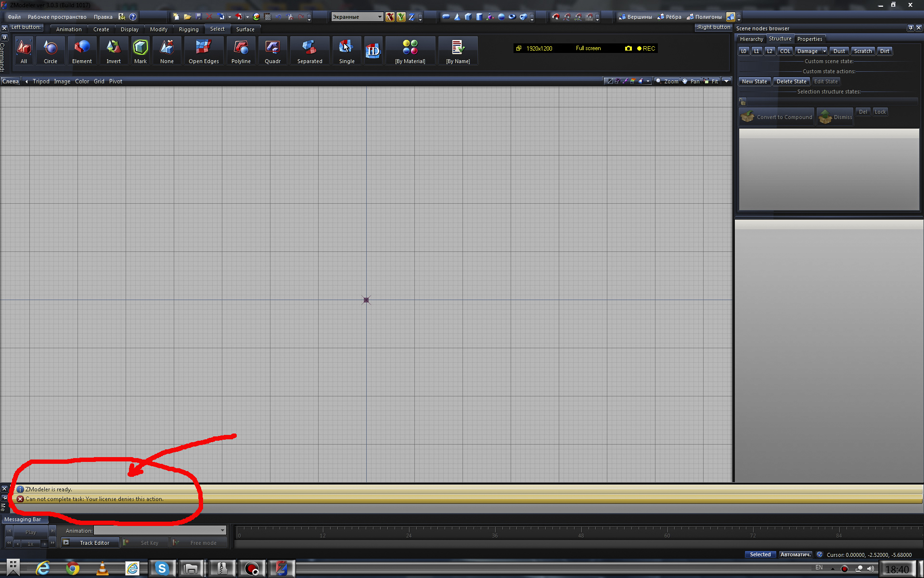
Task: Open the Экранные coordinate system dropdown
Action: [379, 17]
